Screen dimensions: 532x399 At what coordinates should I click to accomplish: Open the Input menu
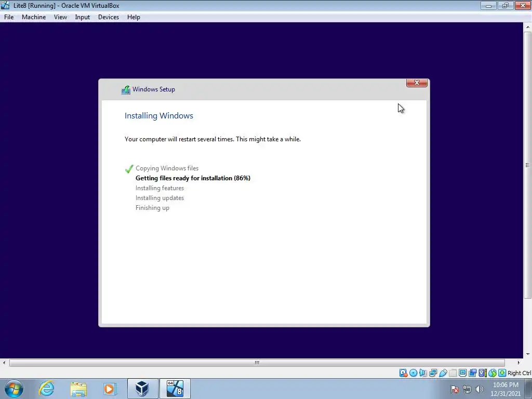[x=83, y=17]
